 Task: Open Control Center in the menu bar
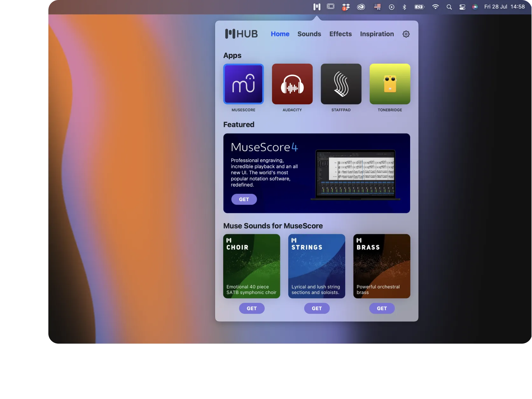[462, 7]
